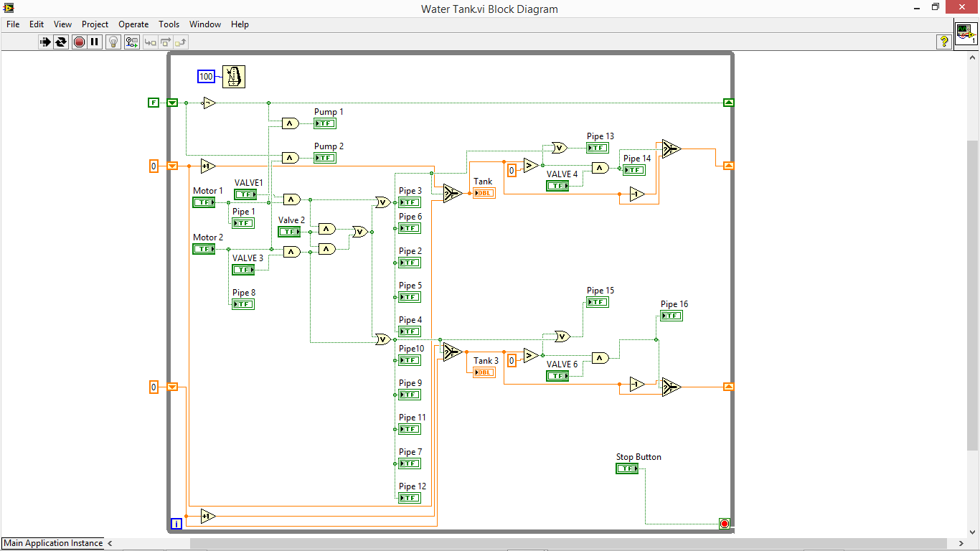Pause the running VI

click(95, 42)
